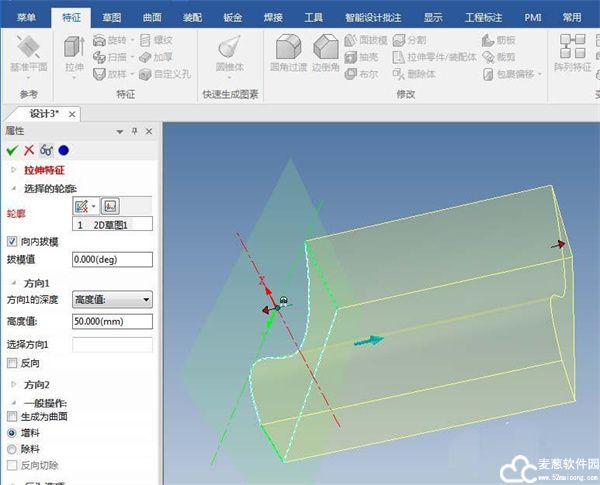This screenshot has width=600, height=485.
Task: Select the 筋板 rib tool
Action: click(x=498, y=40)
